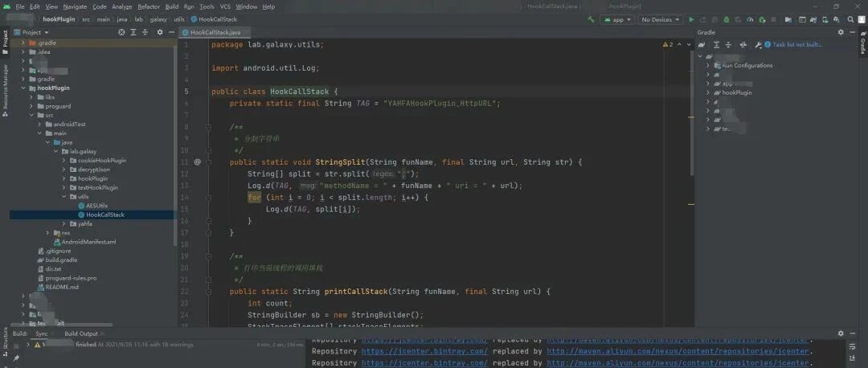Hide the Project panel
The image size is (868, 368).
tap(172, 32)
